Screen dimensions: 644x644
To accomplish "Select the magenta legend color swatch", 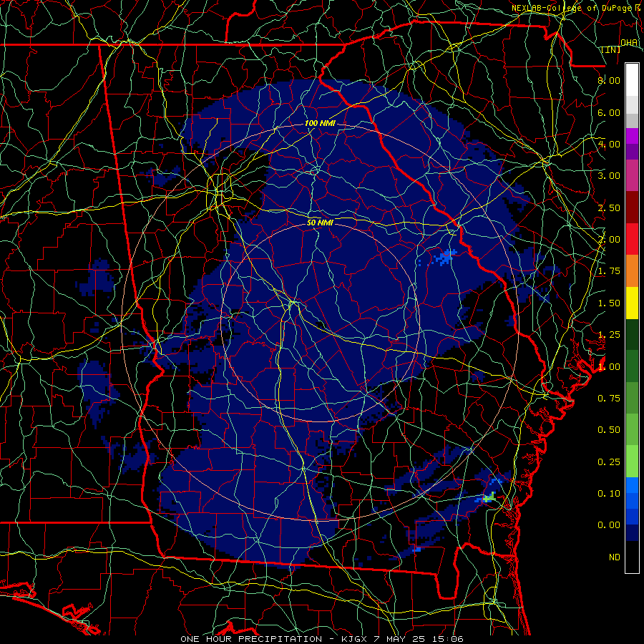I will 632,136.
